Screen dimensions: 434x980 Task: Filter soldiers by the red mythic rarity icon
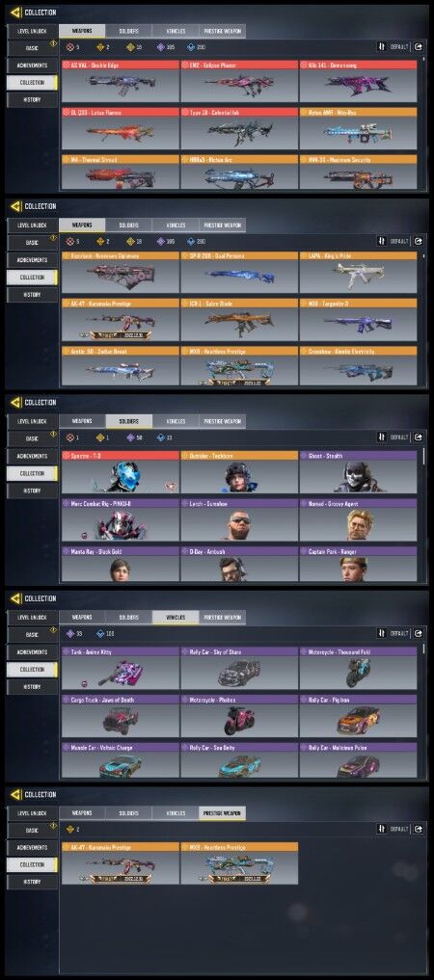pyautogui.click(x=70, y=437)
